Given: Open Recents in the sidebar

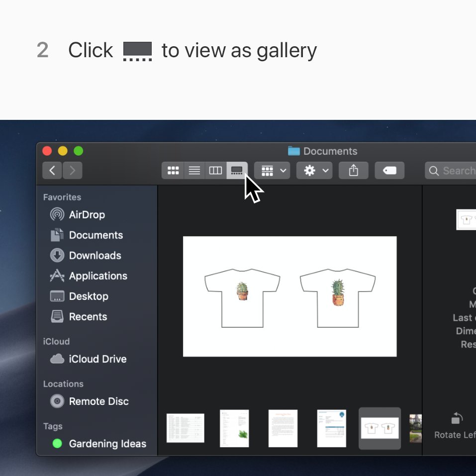Looking at the screenshot, I should 88,317.
